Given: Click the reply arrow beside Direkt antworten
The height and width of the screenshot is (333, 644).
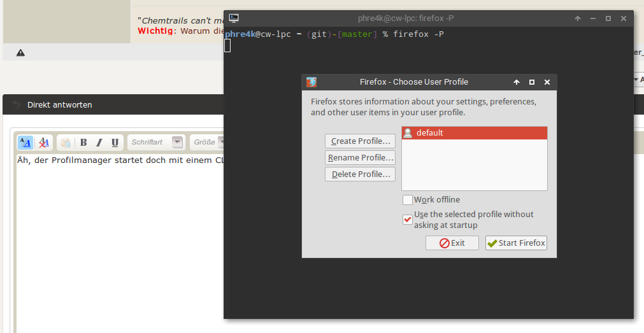Looking at the screenshot, I should (x=16, y=104).
